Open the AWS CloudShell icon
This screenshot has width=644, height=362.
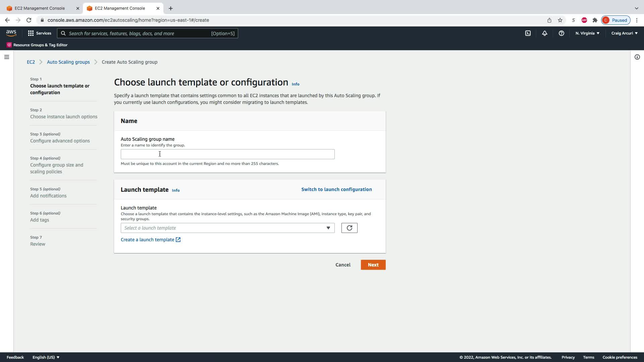(x=528, y=33)
